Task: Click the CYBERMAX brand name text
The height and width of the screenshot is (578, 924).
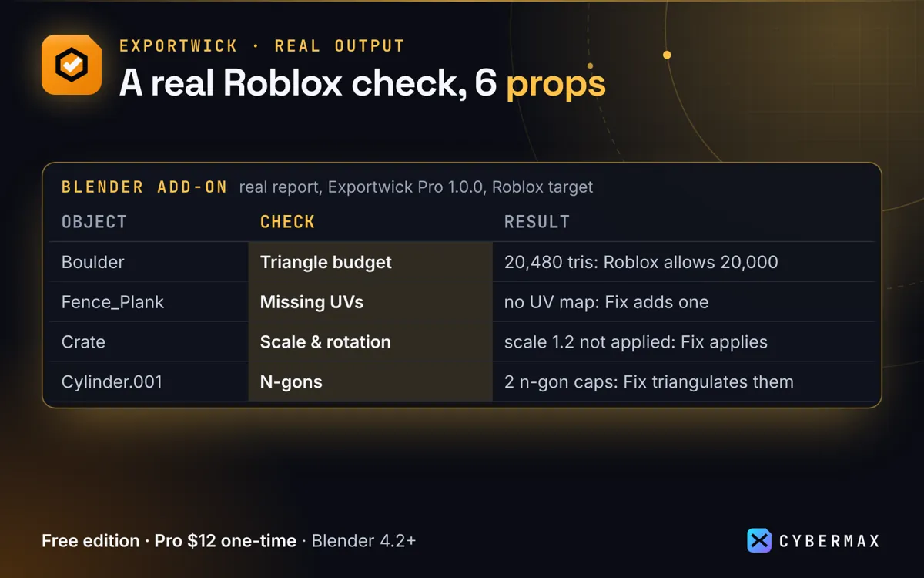Action: tap(829, 541)
